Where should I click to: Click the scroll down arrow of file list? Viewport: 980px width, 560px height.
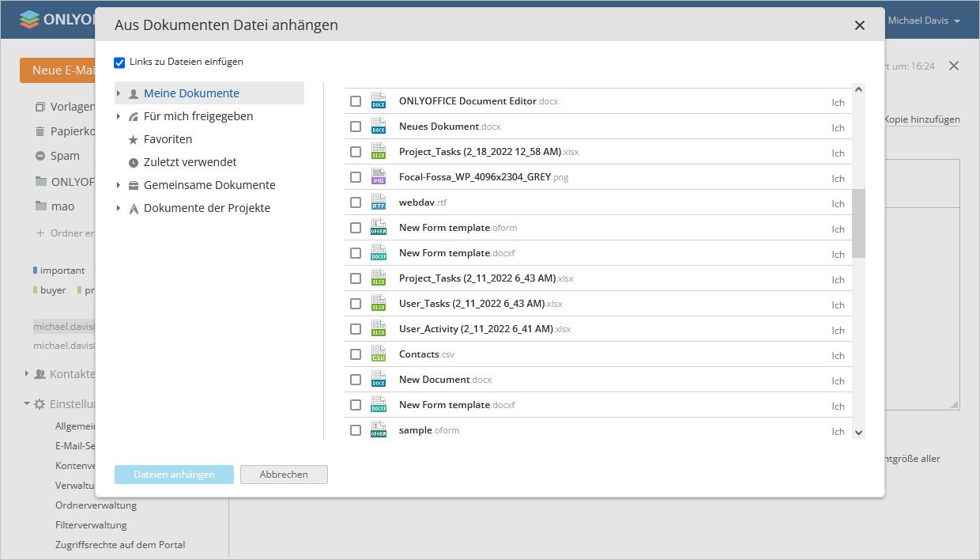pos(859,432)
